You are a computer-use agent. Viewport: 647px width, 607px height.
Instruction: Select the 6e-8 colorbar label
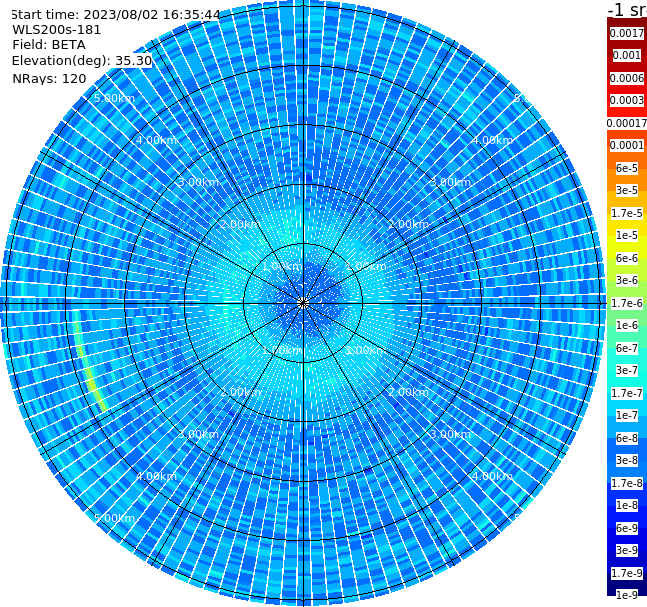627,438
